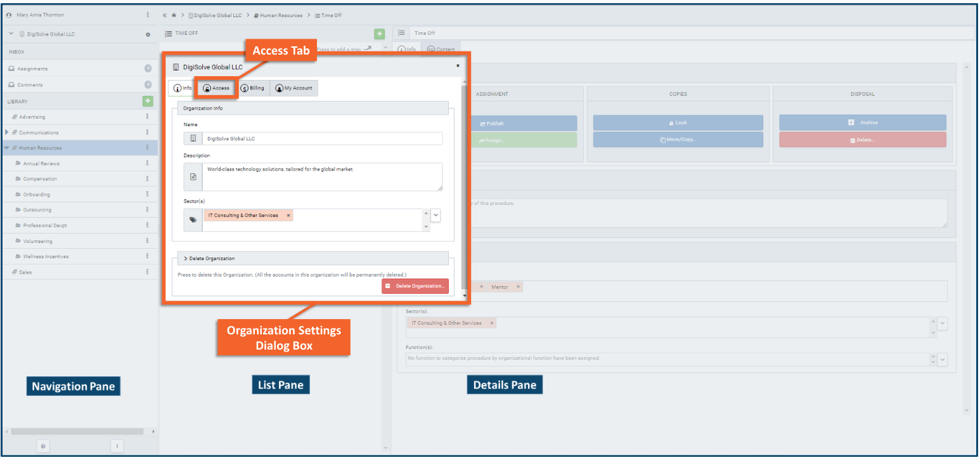This screenshot has height=460, width=980.
Task: Collapse the Human Resources library folder
Action: [x=6, y=148]
